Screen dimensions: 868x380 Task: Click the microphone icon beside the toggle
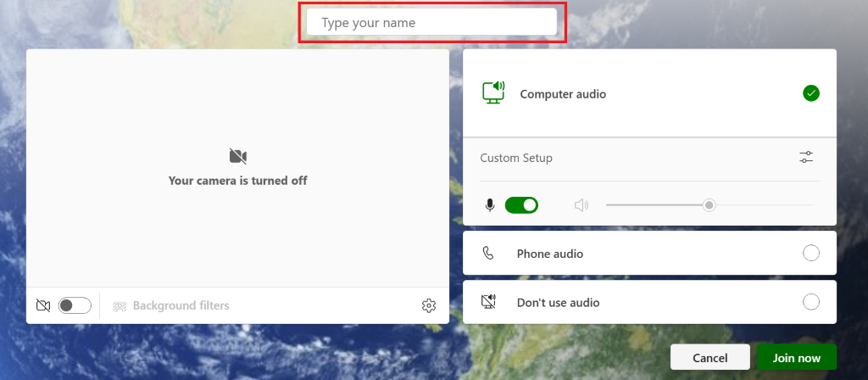(x=490, y=205)
